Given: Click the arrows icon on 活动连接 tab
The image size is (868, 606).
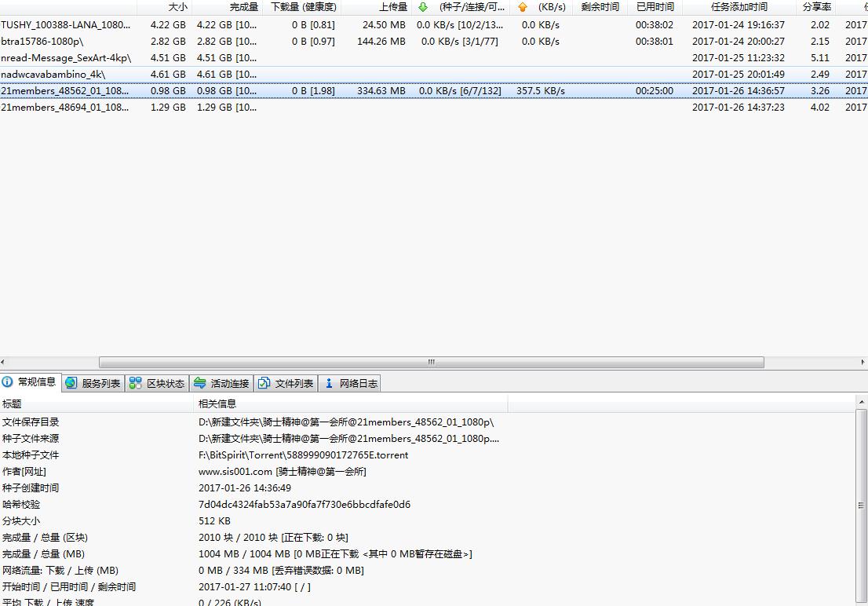Looking at the screenshot, I should pyautogui.click(x=200, y=383).
